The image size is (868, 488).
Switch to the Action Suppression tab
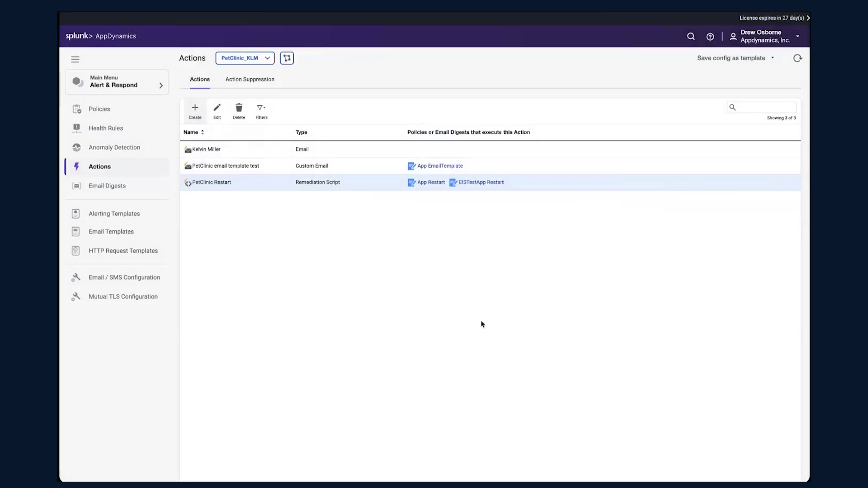click(250, 80)
